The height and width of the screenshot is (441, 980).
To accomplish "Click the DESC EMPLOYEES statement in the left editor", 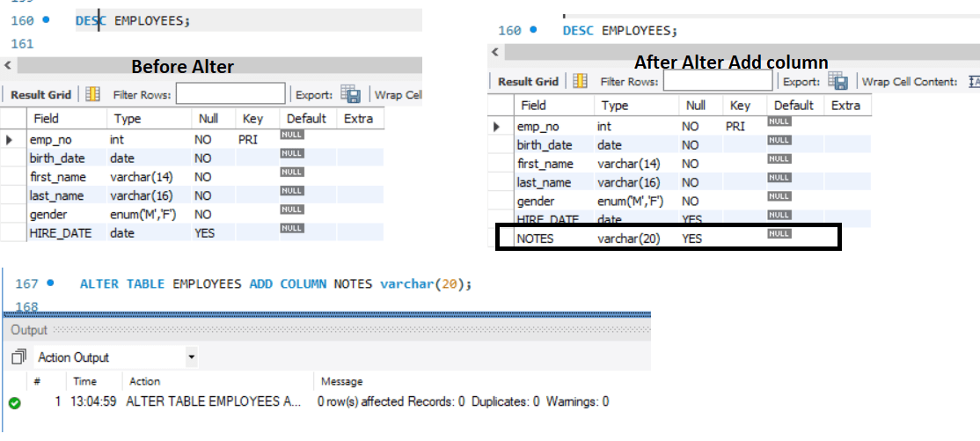I will click(x=133, y=20).
